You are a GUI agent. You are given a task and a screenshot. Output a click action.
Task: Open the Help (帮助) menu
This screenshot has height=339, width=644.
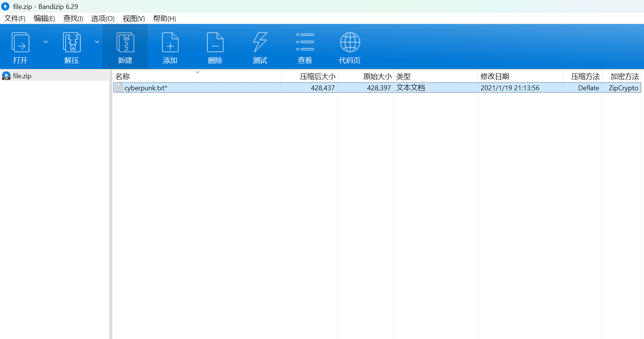tap(164, 19)
